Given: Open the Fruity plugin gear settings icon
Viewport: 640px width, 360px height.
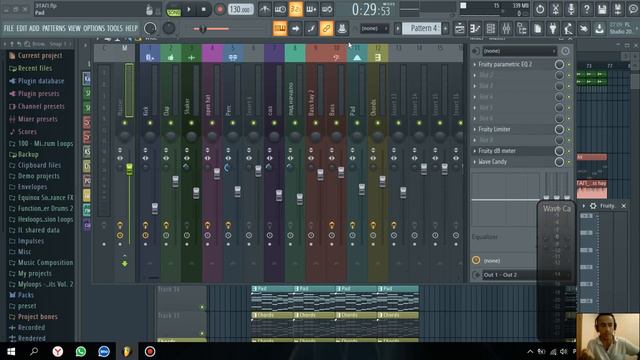Looking at the screenshot, I should point(593,206).
